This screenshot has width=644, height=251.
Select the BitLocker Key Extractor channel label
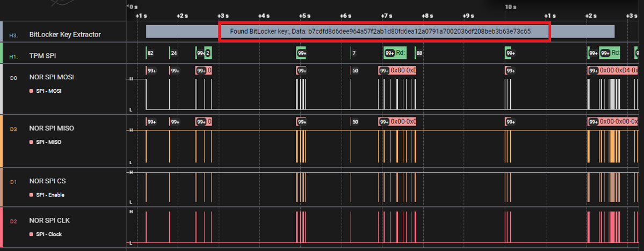(65, 35)
